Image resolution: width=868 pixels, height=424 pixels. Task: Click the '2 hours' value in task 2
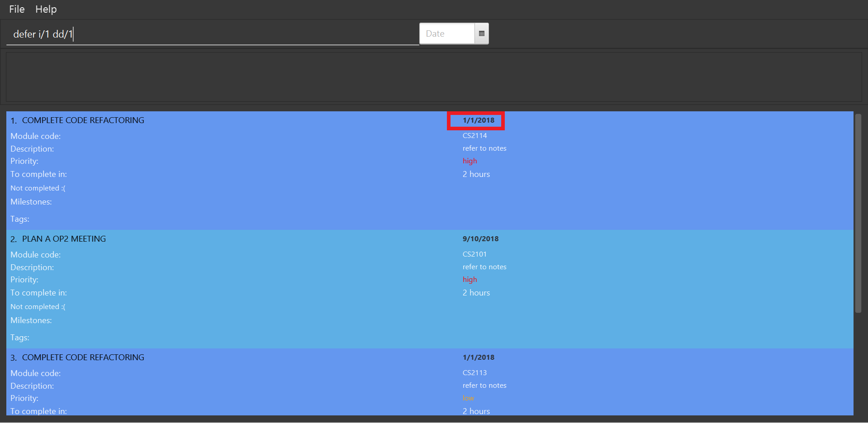(476, 293)
